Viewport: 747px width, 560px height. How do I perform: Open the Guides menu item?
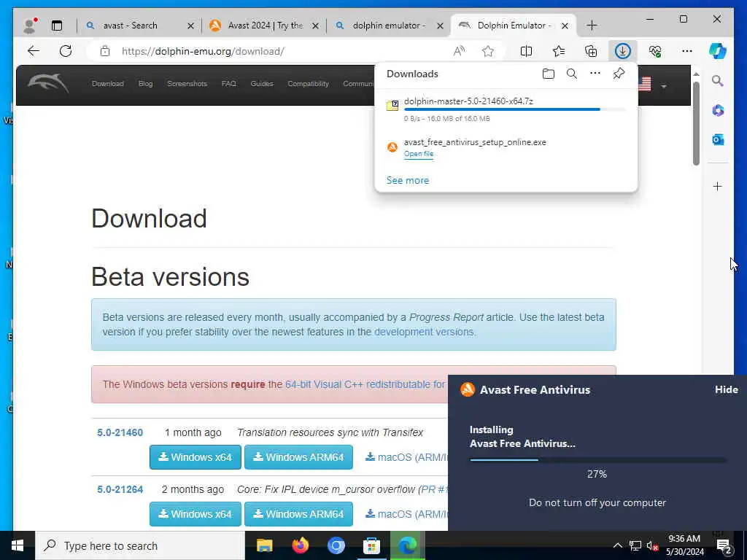(x=262, y=84)
